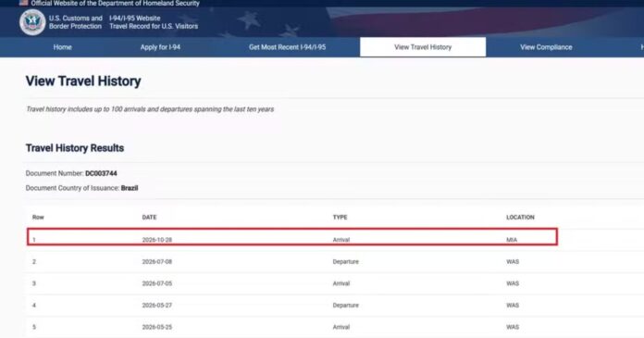Select issuance country Brazil

(x=130, y=188)
